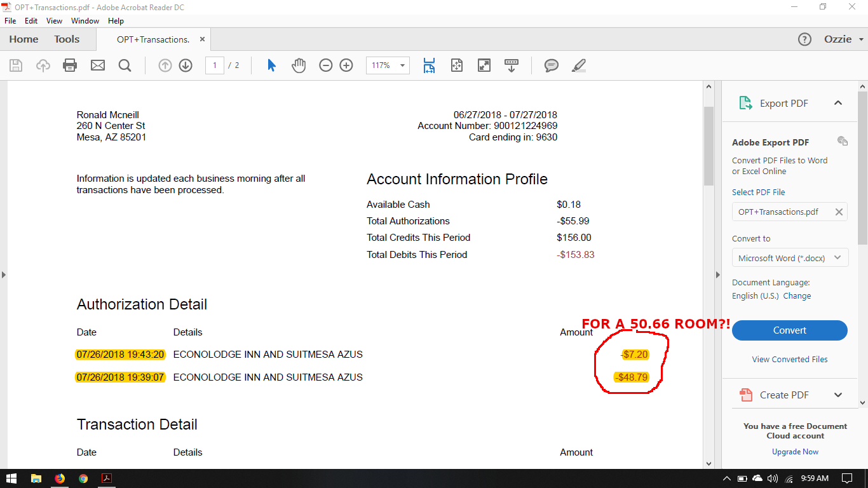868x488 pixels.
Task: Expand the Create PDF section
Action: tap(837, 395)
